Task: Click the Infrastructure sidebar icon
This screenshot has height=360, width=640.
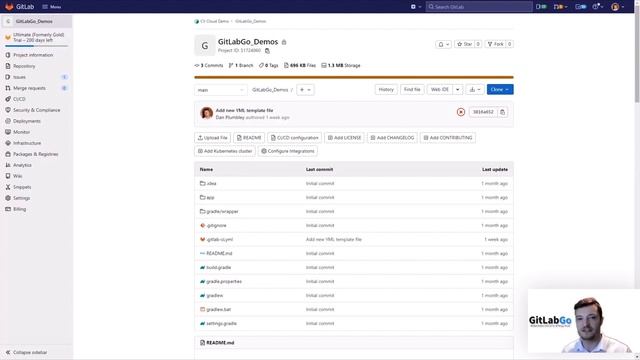Action: (8, 143)
